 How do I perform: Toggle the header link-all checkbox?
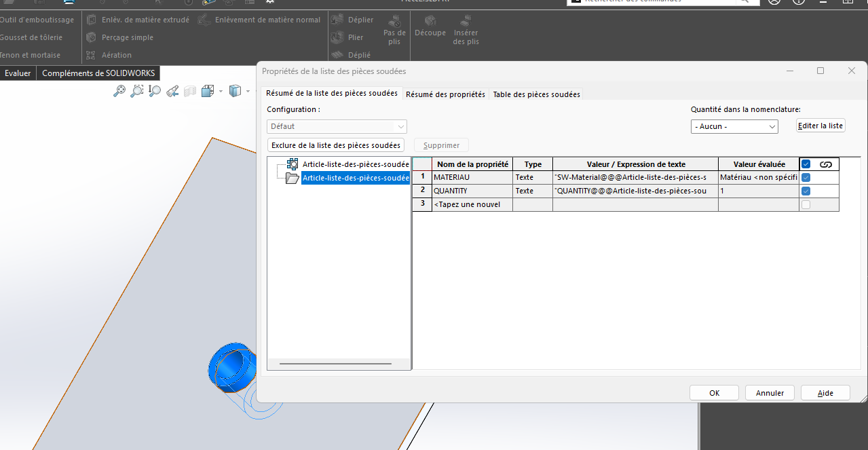pyautogui.click(x=806, y=164)
